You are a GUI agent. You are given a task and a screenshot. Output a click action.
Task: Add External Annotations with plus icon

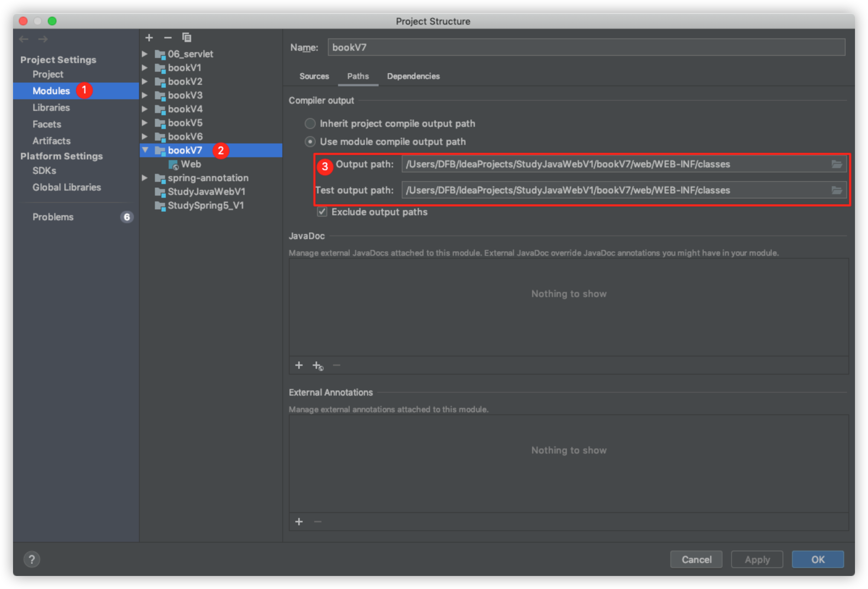coord(299,522)
